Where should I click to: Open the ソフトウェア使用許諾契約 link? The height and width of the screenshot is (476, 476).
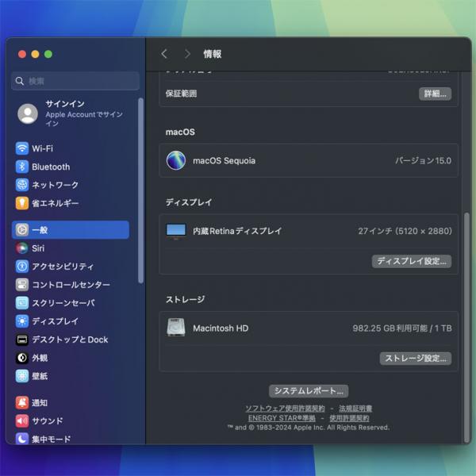coord(285,409)
